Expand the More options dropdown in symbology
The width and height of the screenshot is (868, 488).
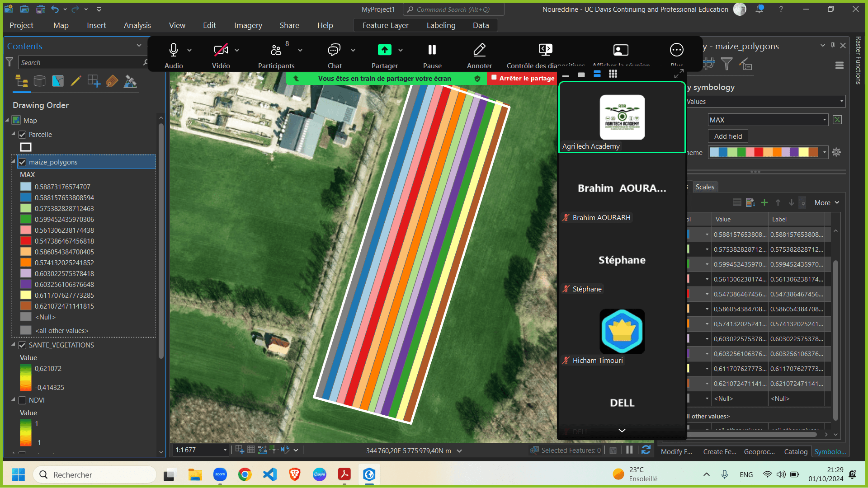click(827, 203)
